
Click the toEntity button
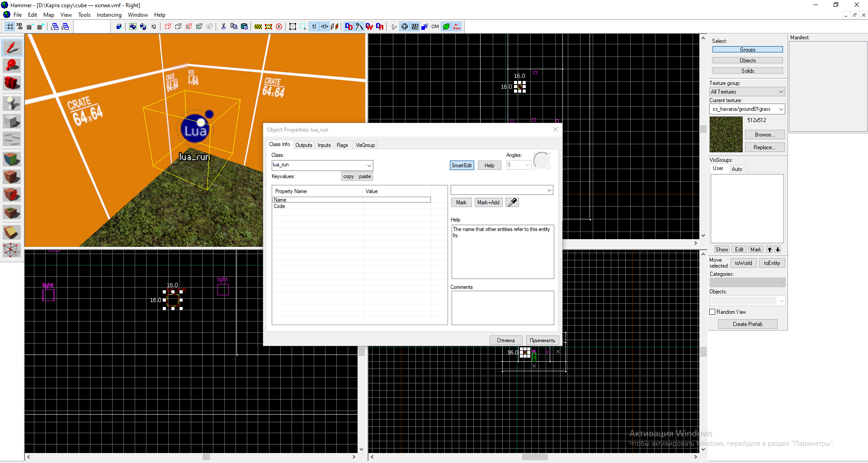coord(772,263)
